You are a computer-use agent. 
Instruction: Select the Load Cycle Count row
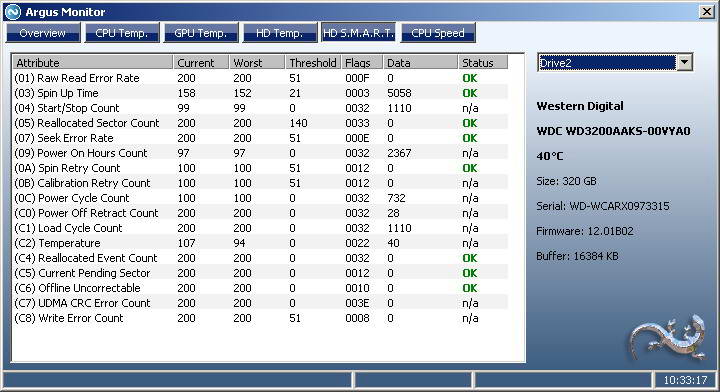[x=260, y=228]
